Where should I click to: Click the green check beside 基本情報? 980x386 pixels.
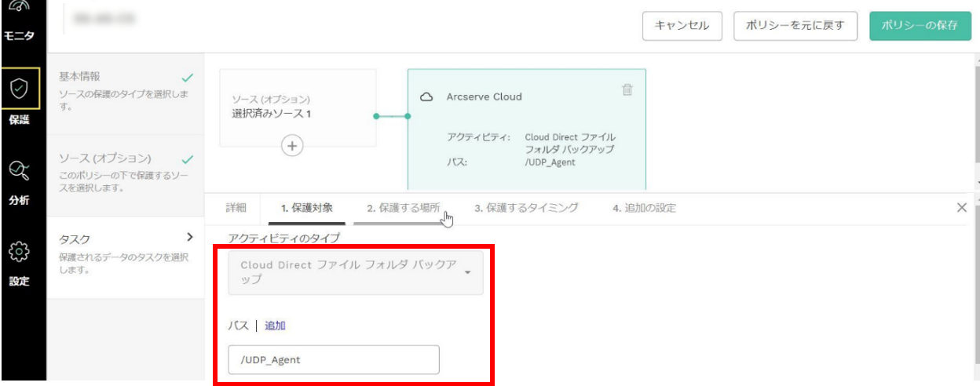(187, 78)
